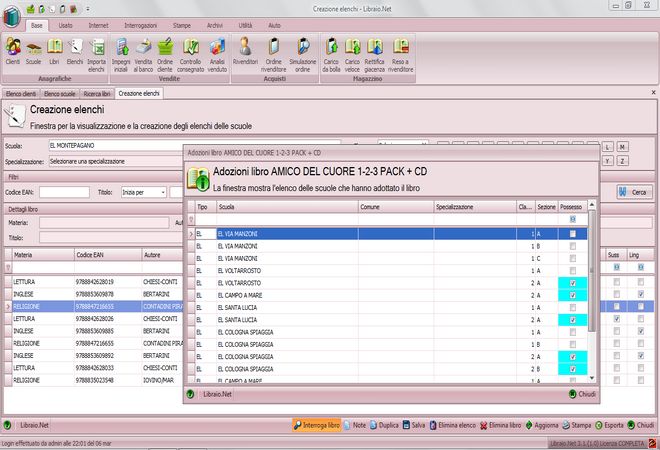
Task: Click the Cerca search button
Action: [635, 192]
